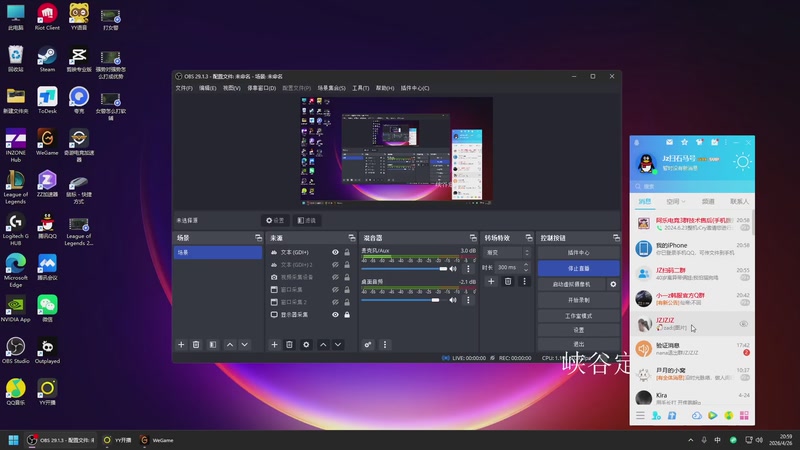Mute the 麦克风/Aux speaker icon
Image resolution: width=800 pixels, height=450 pixels.
pos(453,268)
